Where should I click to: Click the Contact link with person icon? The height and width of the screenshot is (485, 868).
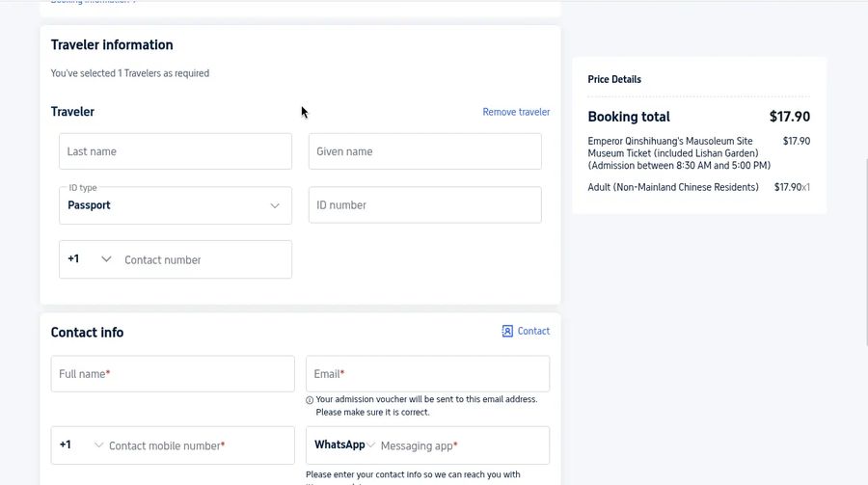click(x=526, y=331)
